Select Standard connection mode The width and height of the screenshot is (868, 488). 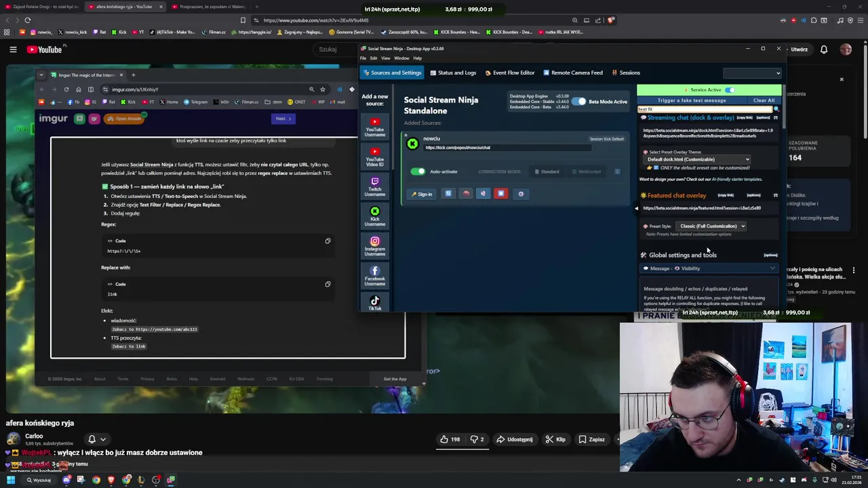[547, 171]
